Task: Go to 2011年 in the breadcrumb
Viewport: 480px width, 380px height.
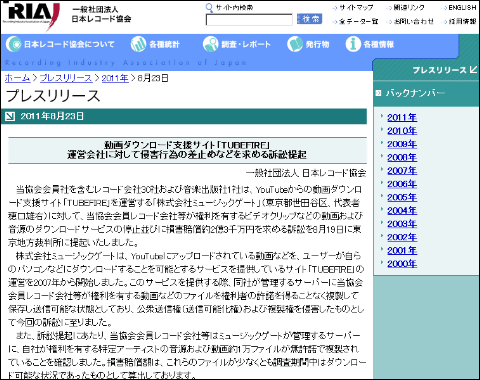Action: [115, 78]
